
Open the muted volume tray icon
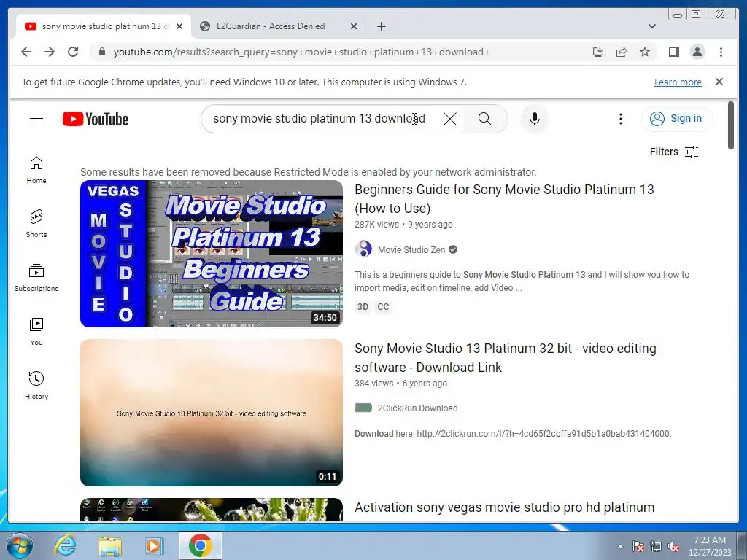tap(673, 546)
